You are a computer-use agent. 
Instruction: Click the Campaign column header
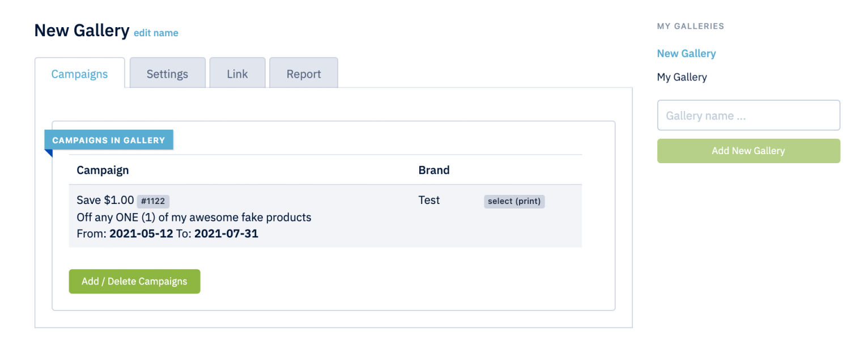tap(103, 170)
